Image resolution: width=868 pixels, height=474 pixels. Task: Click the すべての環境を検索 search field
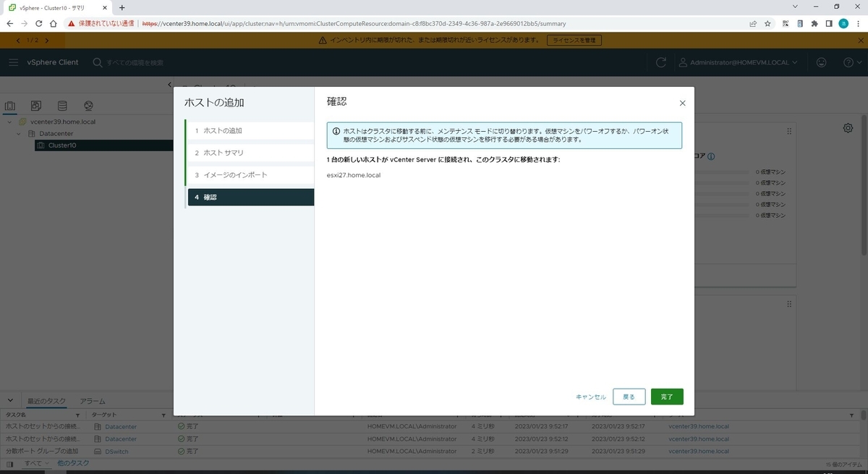pyautogui.click(x=135, y=63)
